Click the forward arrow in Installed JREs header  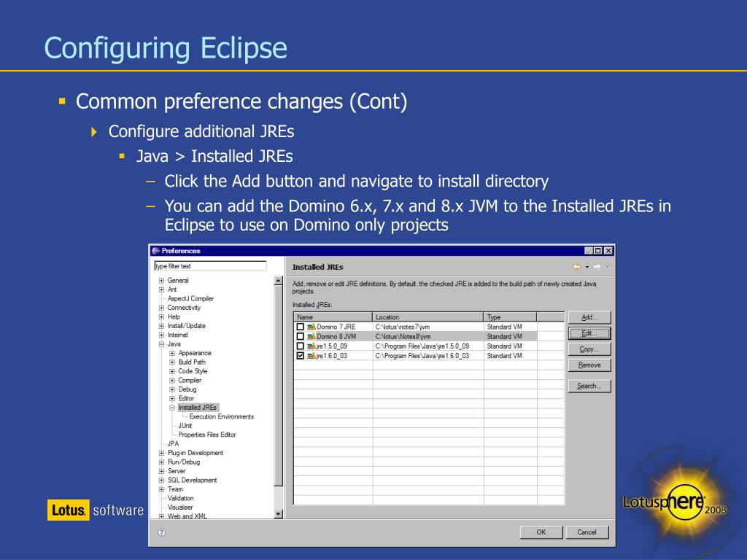coord(597,267)
